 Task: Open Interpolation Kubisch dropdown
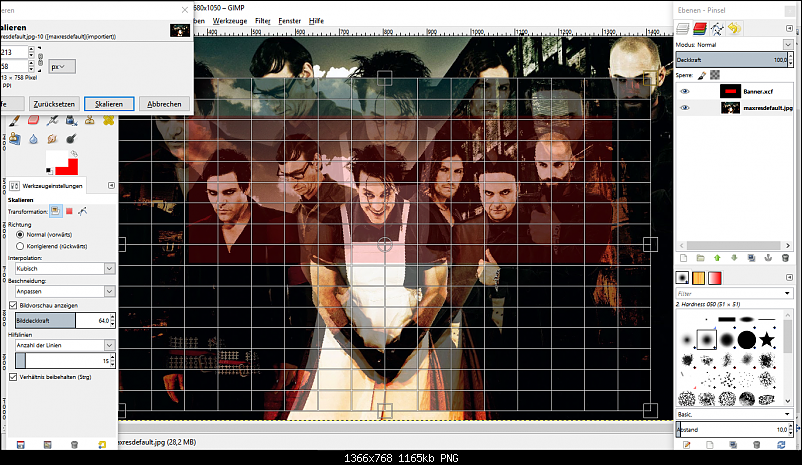coord(65,268)
